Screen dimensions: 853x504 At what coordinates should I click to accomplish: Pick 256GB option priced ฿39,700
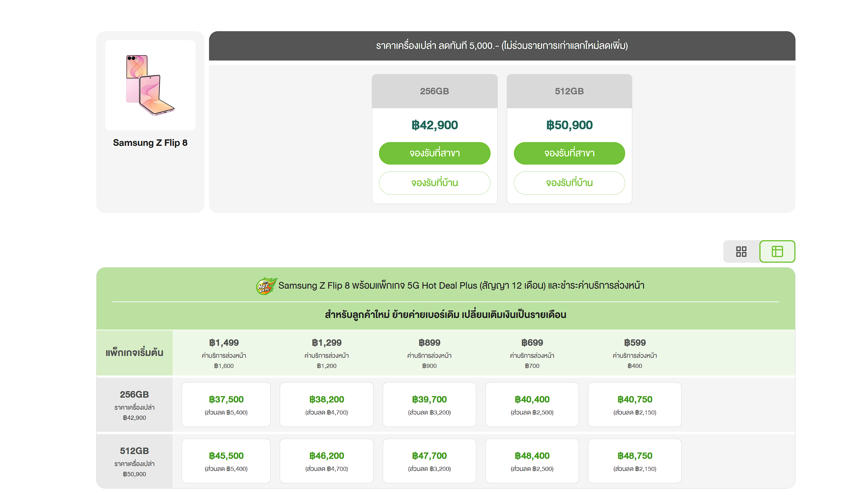pyautogui.click(x=429, y=405)
